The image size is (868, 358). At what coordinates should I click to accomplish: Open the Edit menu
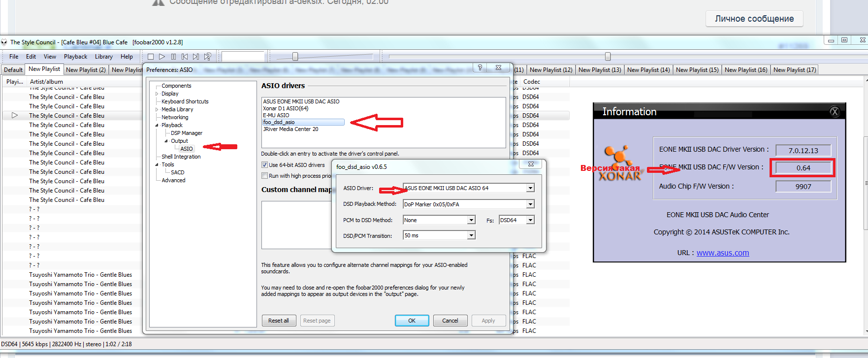(x=31, y=57)
